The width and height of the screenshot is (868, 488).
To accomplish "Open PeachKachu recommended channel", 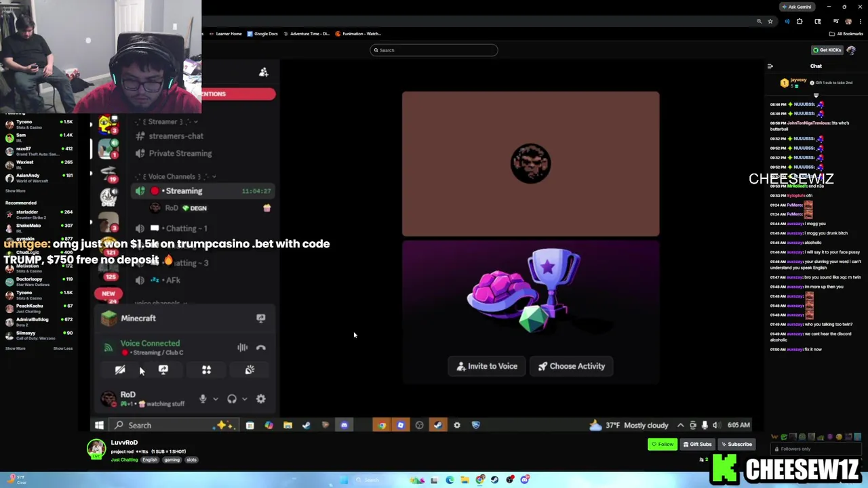I will tap(39, 308).
